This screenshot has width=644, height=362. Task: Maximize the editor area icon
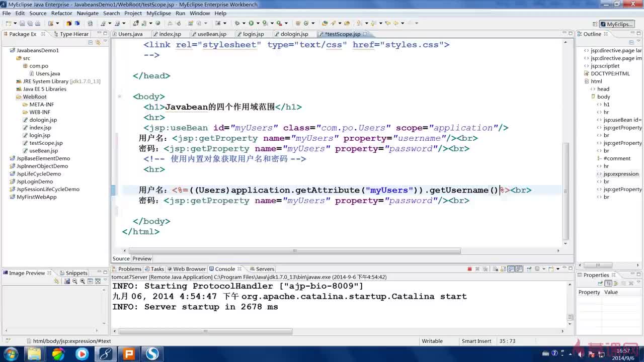point(570,34)
